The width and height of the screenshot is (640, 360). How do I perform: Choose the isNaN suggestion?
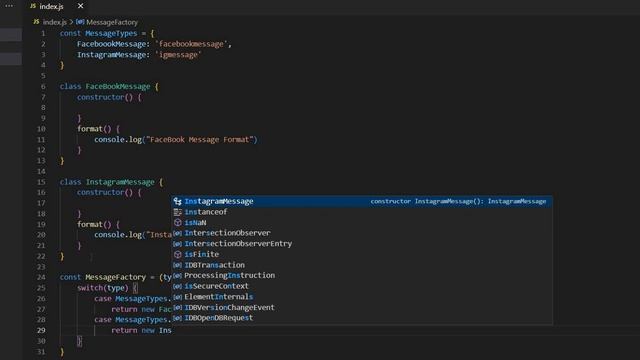click(x=362, y=222)
